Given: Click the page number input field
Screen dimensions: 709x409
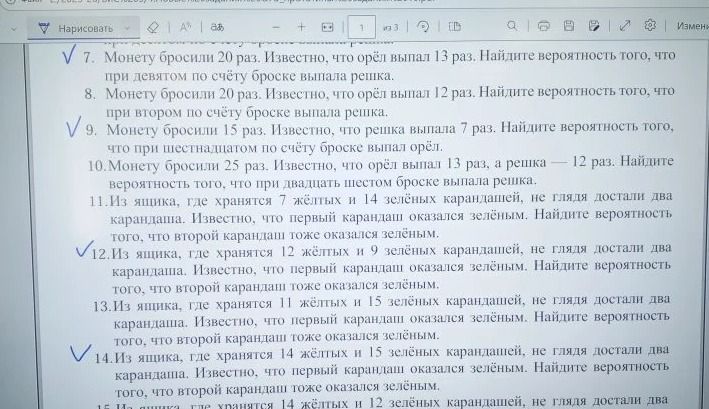Looking at the screenshot, I should pos(361,27).
